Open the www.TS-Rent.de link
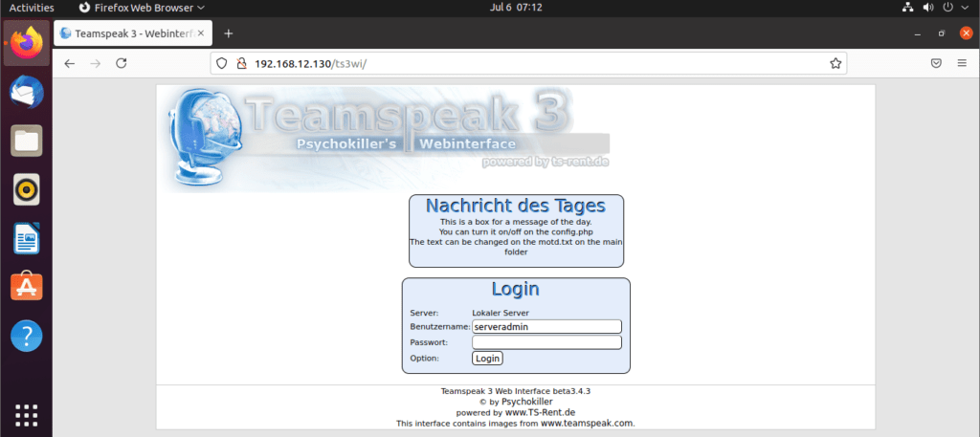Image resolution: width=980 pixels, height=437 pixels. pyautogui.click(x=540, y=413)
